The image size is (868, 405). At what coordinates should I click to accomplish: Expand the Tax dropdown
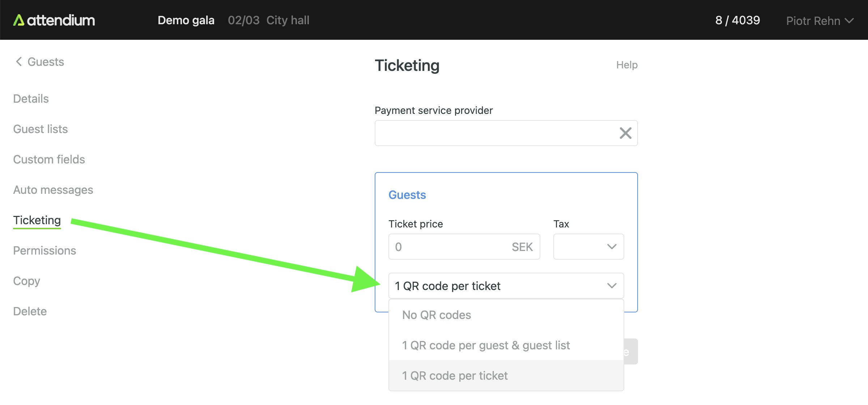(588, 247)
